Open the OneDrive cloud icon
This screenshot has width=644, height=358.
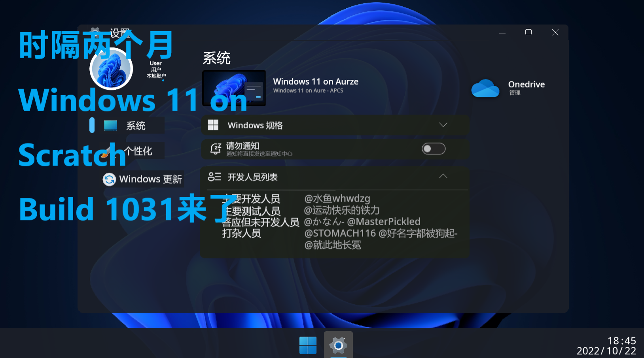point(485,89)
